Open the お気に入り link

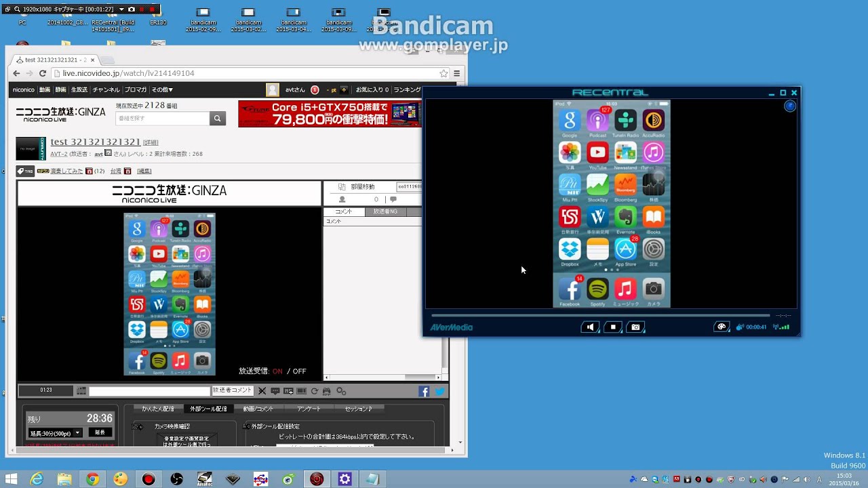coord(372,89)
